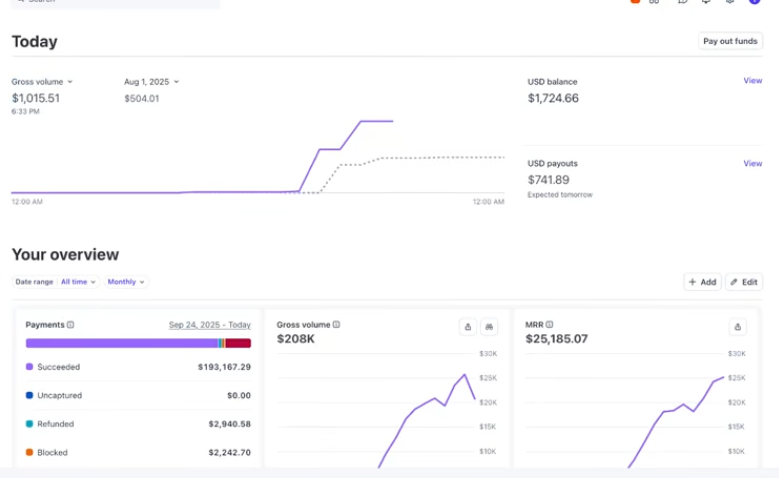Change the Monthly interval dropdown
Image resolution: width=779 pixels, height=478 pixels.
[x=126, y=282]
